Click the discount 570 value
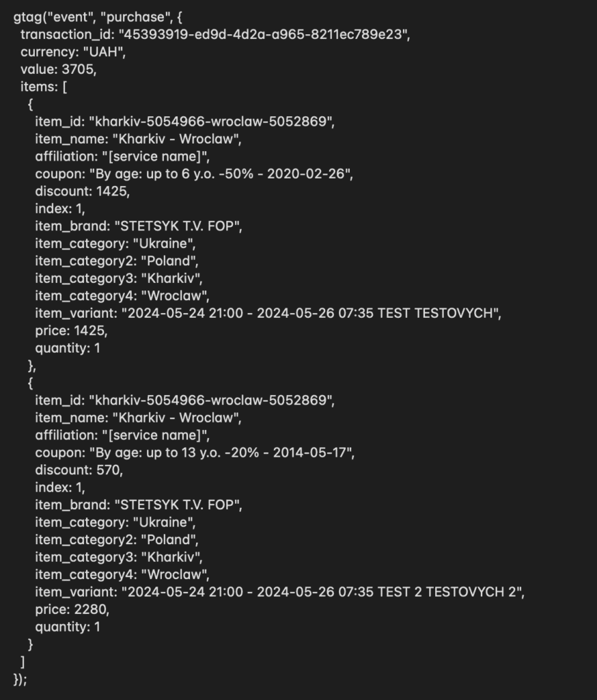Screen dimensions: 597x700 [x=108, y=470]
